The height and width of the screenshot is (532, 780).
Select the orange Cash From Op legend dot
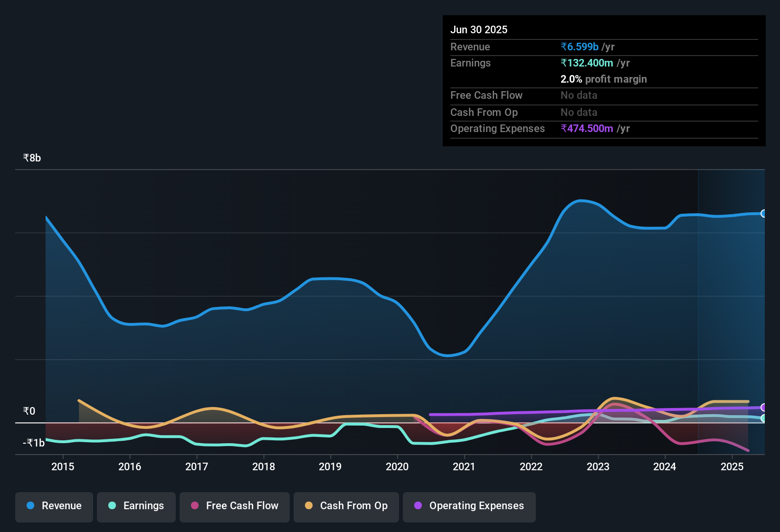309,506
